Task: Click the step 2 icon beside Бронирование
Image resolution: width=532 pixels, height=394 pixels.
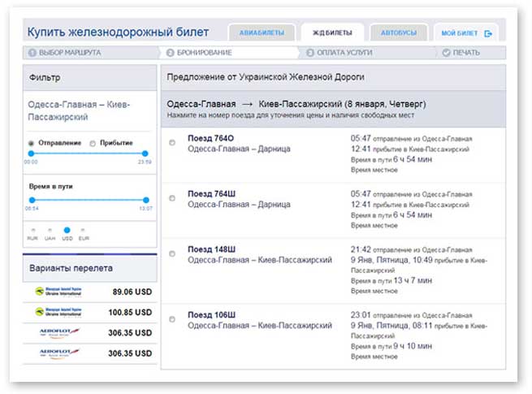Action: (x=171, y=53)
